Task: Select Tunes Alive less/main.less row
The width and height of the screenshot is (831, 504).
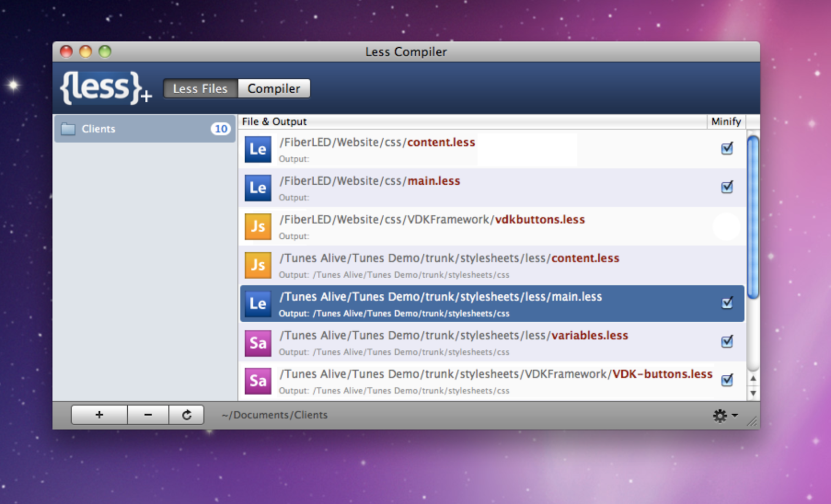Action: point(492,304)
